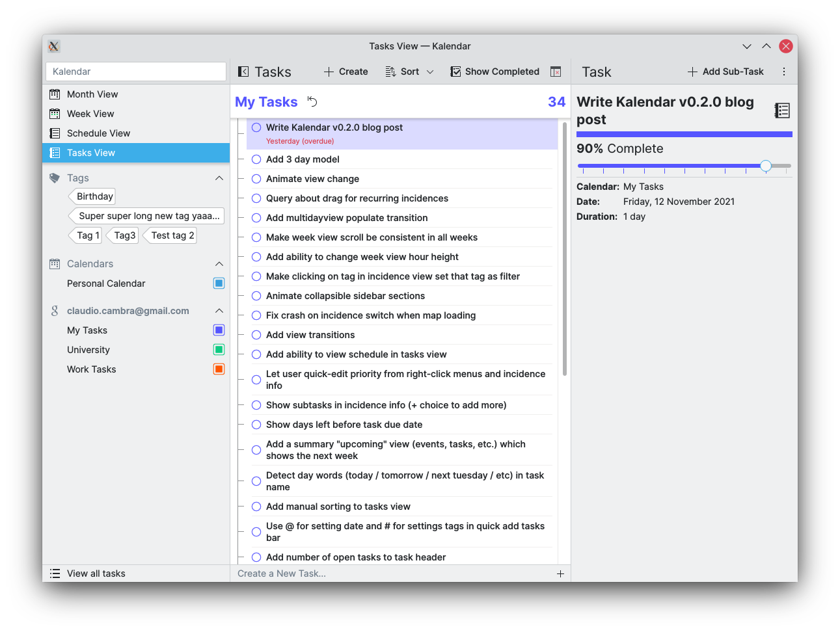Toggle Personal Calendar visibility checkbox
The image size is (840, 632).
coord(219,283)
